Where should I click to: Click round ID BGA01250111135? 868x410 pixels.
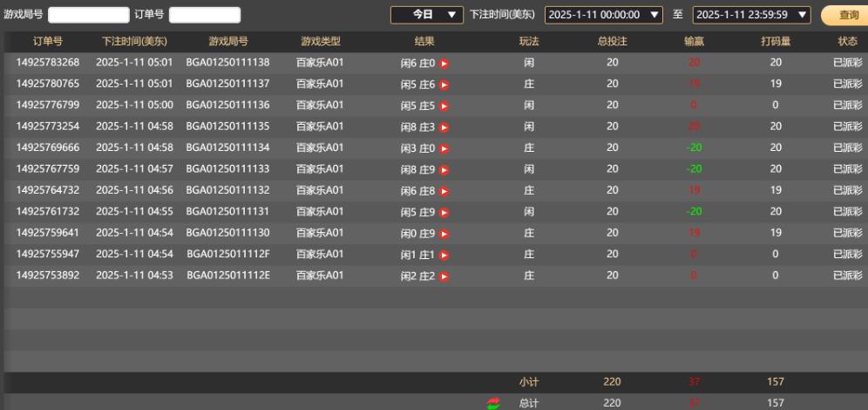pyautogui.click(x=228, y=126)
